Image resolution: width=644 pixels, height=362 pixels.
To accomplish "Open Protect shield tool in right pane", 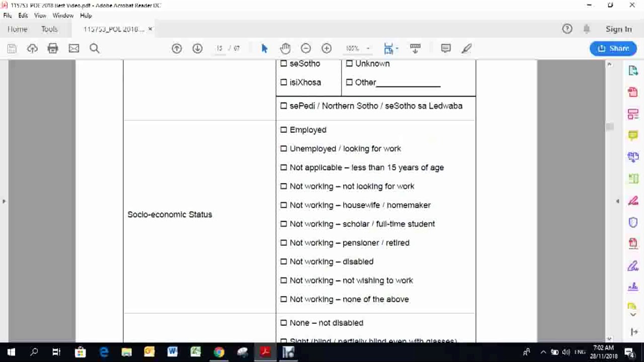I will 633,222.
